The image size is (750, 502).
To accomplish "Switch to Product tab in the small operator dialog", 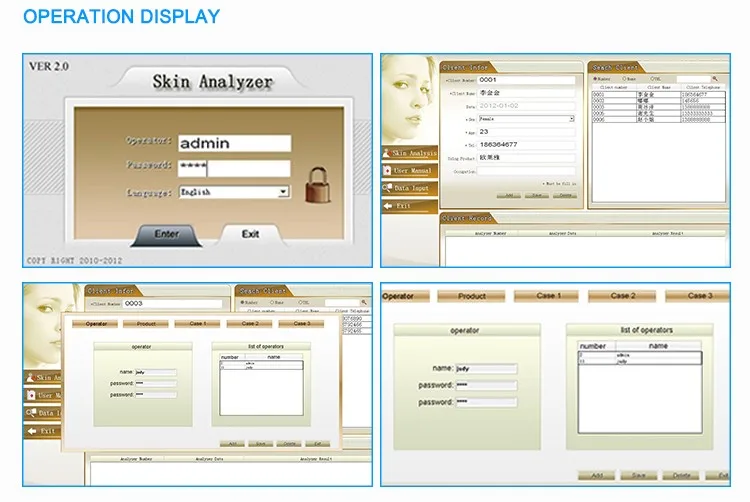I will pos(146,324).
